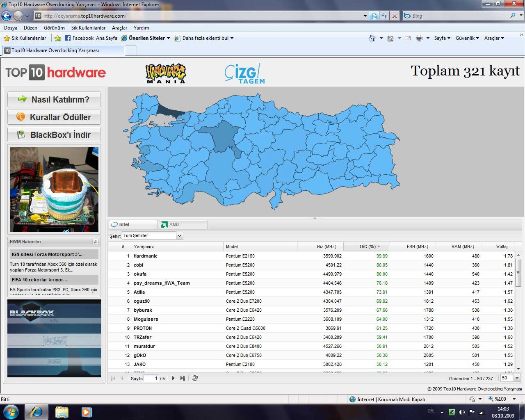Click the Stop loading red X icon
525x420 pixels.
click(x=394, y=16)
